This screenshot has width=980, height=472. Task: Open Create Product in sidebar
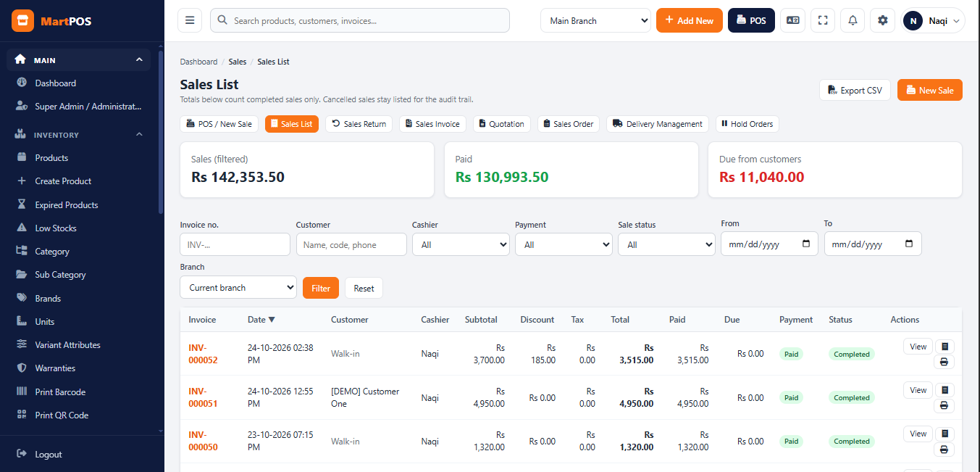pyautogui.click(x=79, y=181)
